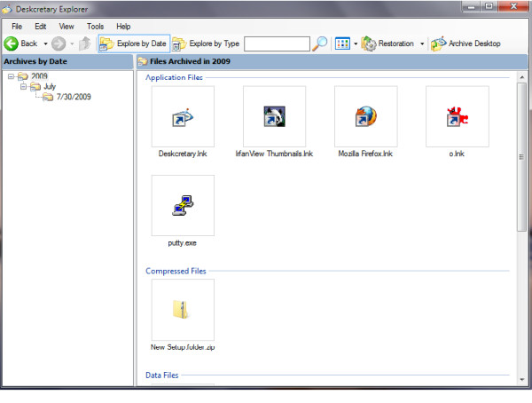This screenshot has width=532, height=403.
Task: Open the File menu
Action: [17, 27]
